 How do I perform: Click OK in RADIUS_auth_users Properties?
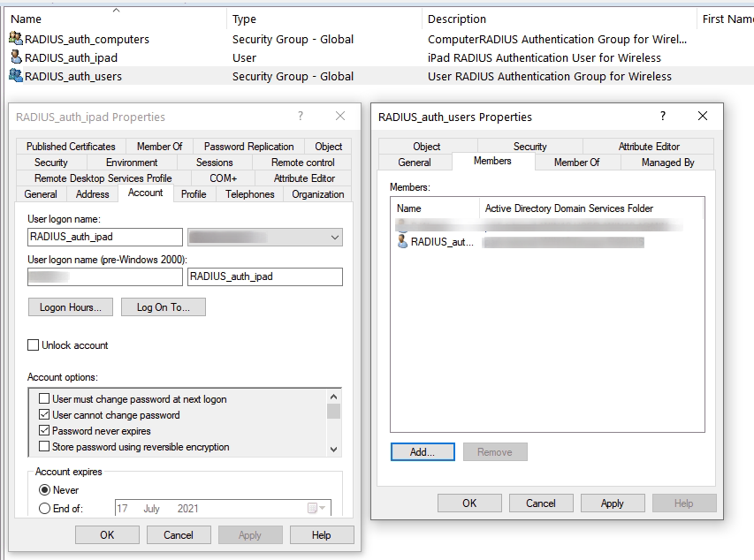(x=469, y=503)
